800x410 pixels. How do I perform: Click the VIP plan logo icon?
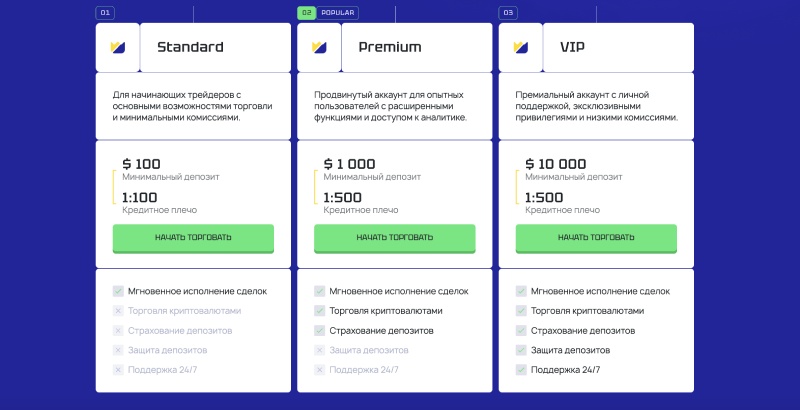521,47
